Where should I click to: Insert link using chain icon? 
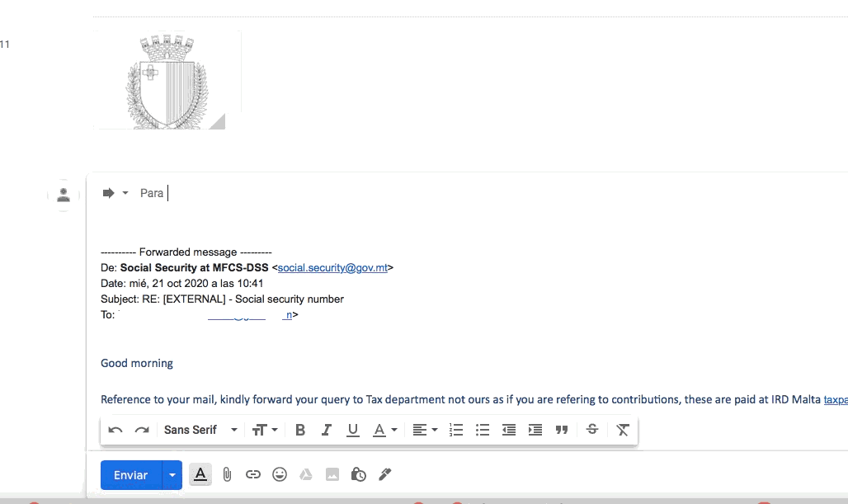(x=253, y=475)
